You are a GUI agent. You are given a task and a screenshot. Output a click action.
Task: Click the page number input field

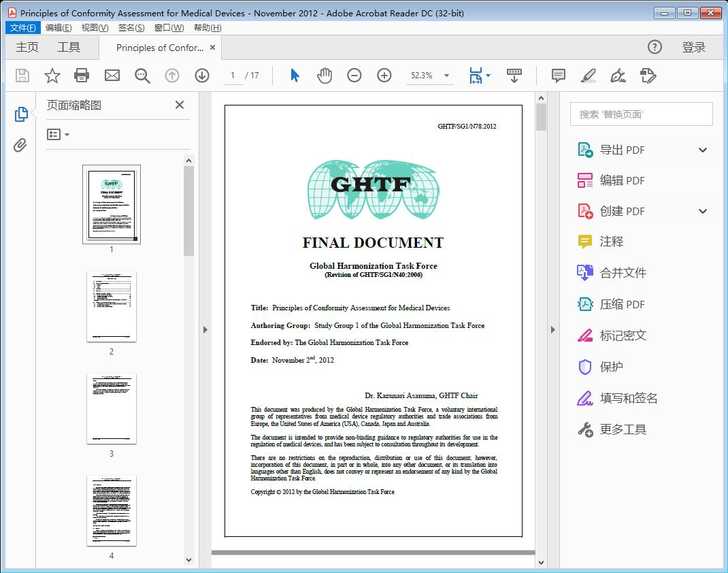[233, 76]
